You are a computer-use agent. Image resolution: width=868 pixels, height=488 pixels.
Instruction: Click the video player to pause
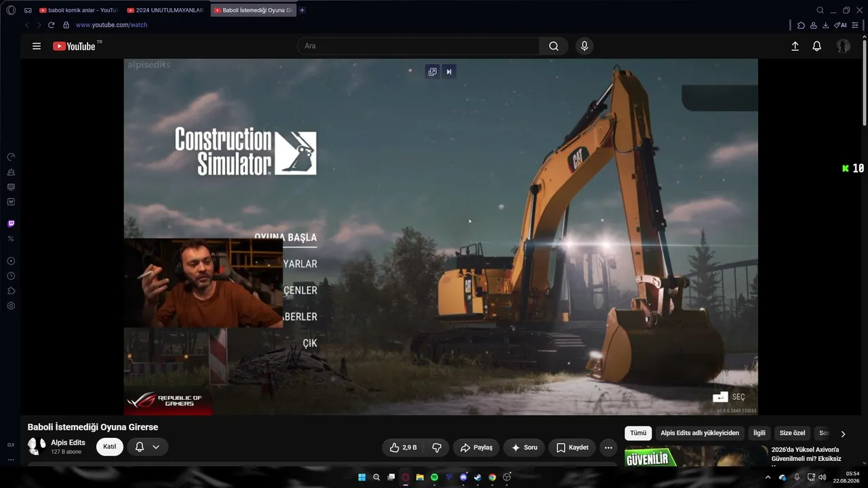(441, 237)
